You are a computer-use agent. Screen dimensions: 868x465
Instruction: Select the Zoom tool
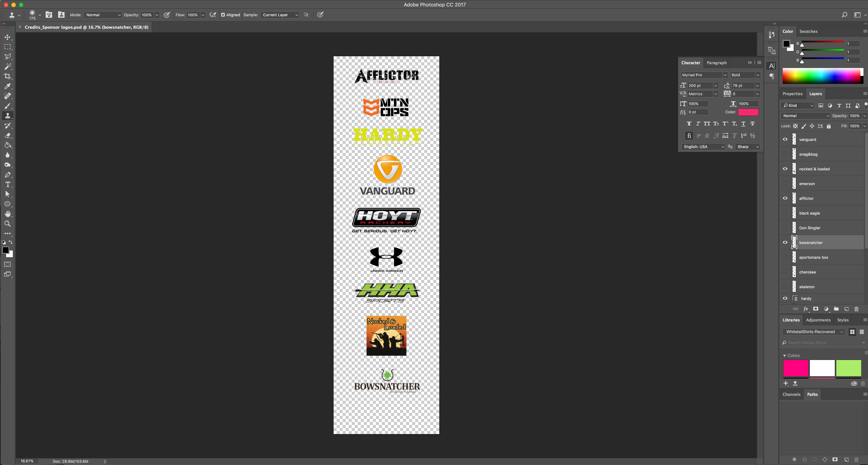pos(8,224)
